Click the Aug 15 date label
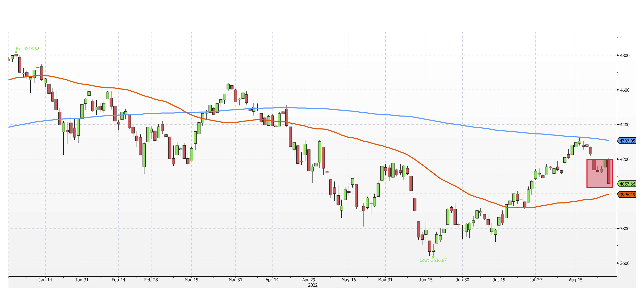The width and height of the screenshot is (644, 296). [575, 280]
